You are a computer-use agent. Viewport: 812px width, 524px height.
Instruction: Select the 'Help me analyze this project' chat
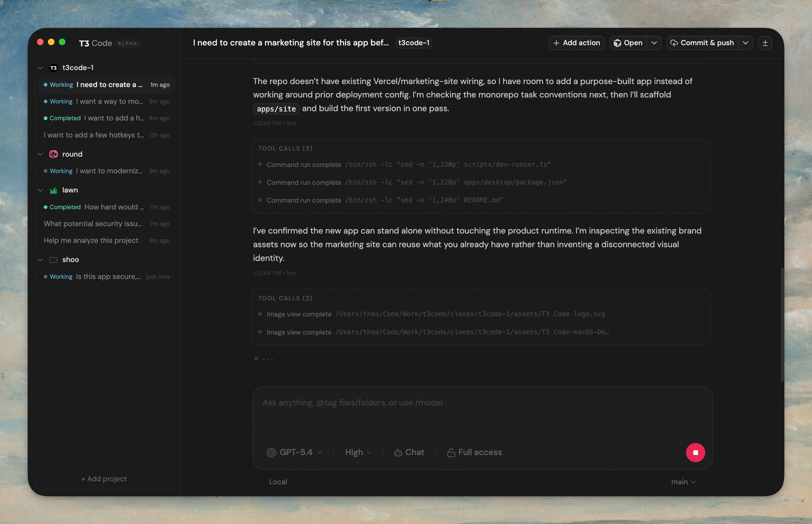(x=91, y=241)
